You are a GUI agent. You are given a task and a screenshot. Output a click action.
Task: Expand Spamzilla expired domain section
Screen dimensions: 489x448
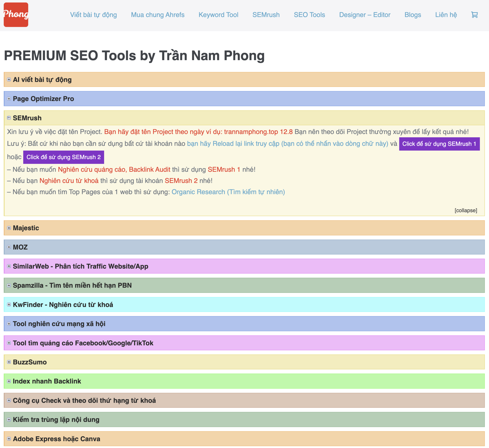pos(244,285)
